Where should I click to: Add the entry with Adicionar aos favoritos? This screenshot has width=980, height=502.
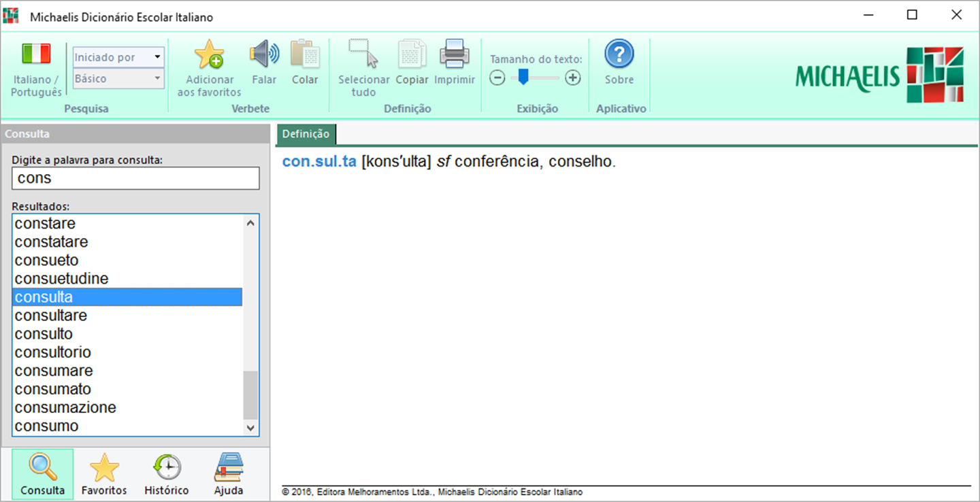[210, 68]
